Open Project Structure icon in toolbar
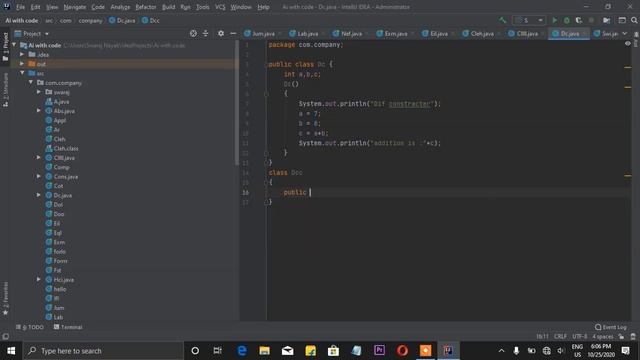 tap(622, 20)
